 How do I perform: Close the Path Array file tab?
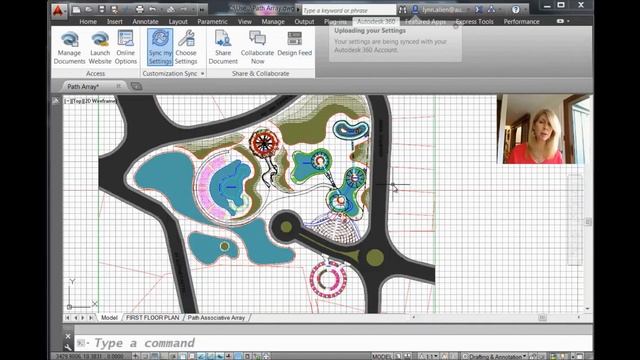[x=119, y=86]
